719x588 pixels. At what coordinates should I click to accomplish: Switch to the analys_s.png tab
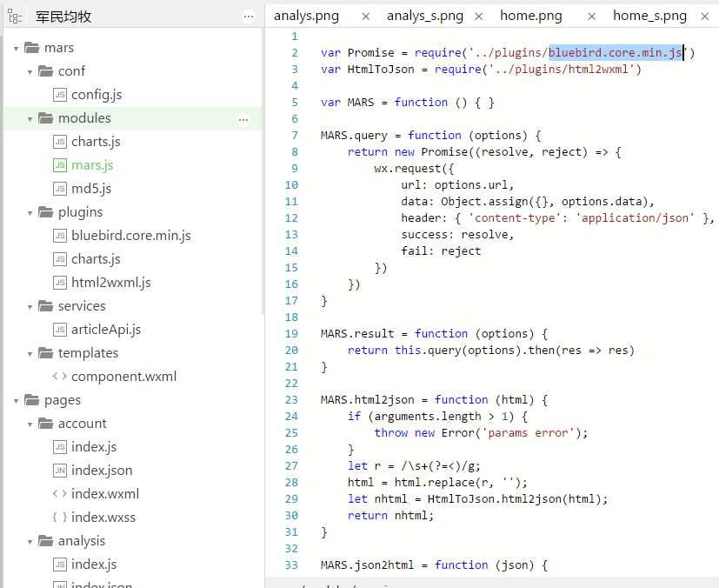[424, 16]
